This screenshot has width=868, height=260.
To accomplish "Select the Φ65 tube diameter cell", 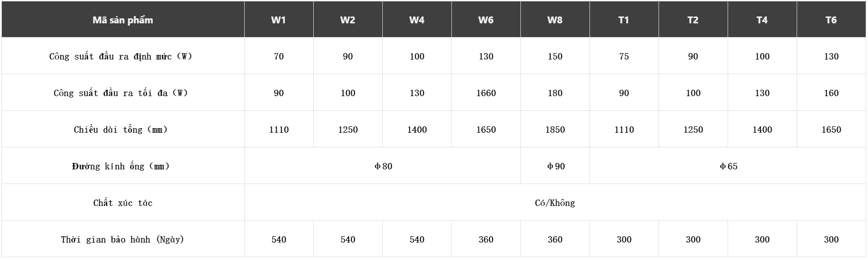I will coord(728,166).
